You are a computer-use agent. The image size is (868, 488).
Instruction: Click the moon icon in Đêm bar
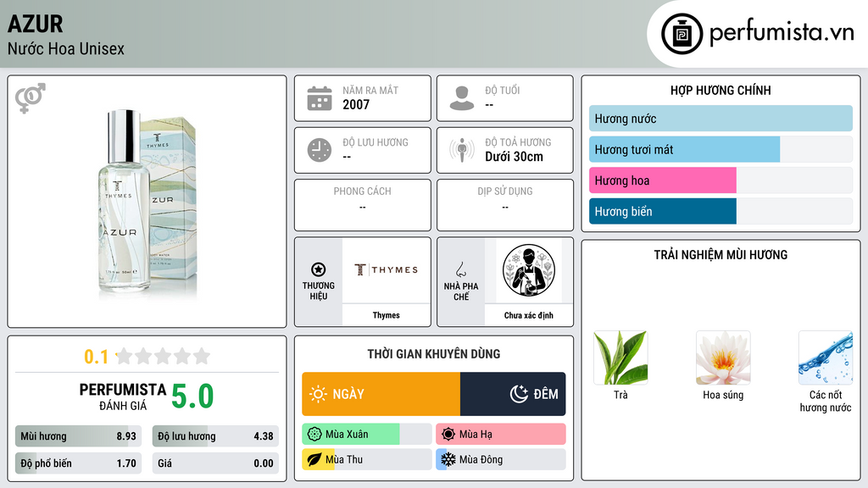pyautogui.click(x=519, y=394)
